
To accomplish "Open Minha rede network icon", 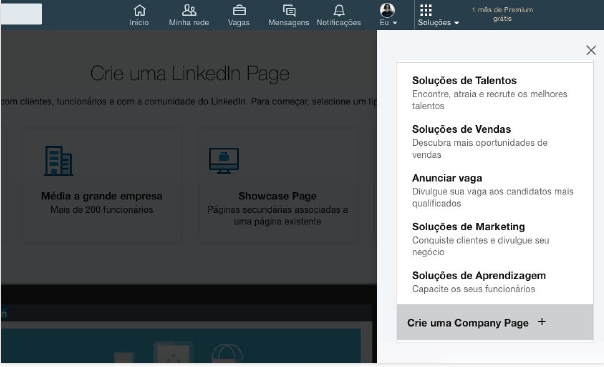I will pos(189,10).
